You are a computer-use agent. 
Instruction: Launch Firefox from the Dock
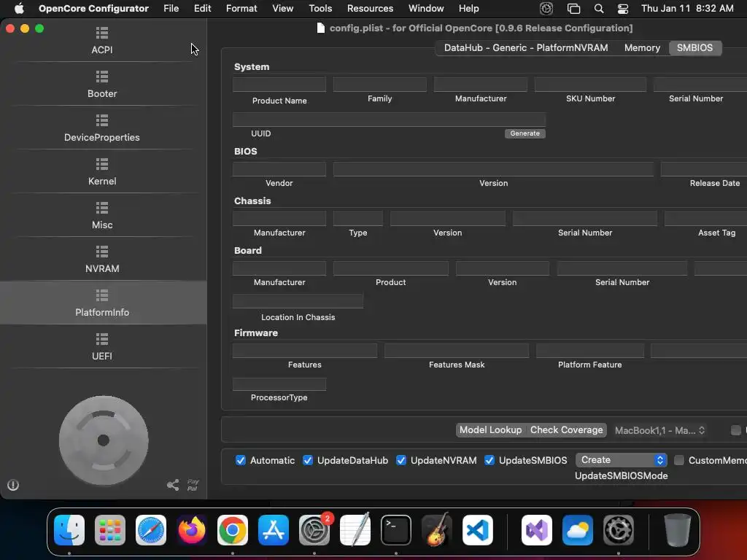pyautogui.click(x=192, y=529)
